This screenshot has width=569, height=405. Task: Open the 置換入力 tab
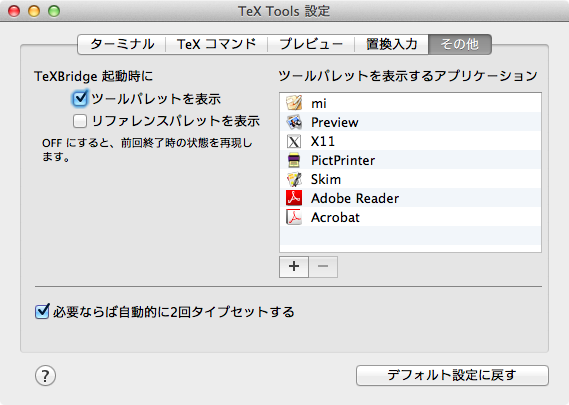coord(392,44)
